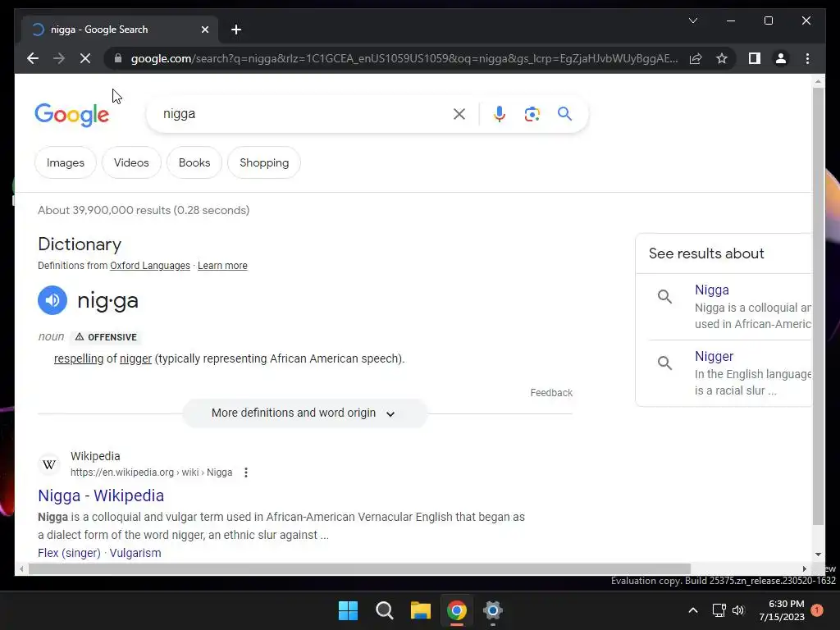Bookmark this tab with the star
This screenshot has height=630, width=840.
coord(722,58)
